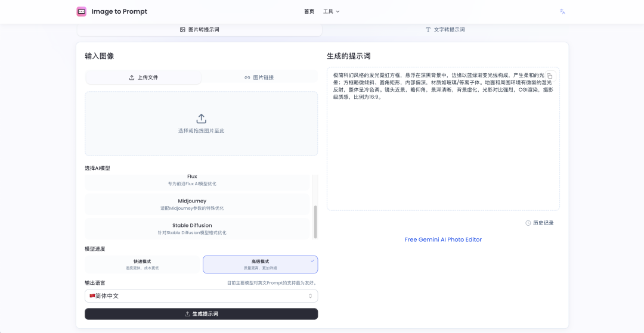
Task: Click the language translate icon
Action: 562,11
